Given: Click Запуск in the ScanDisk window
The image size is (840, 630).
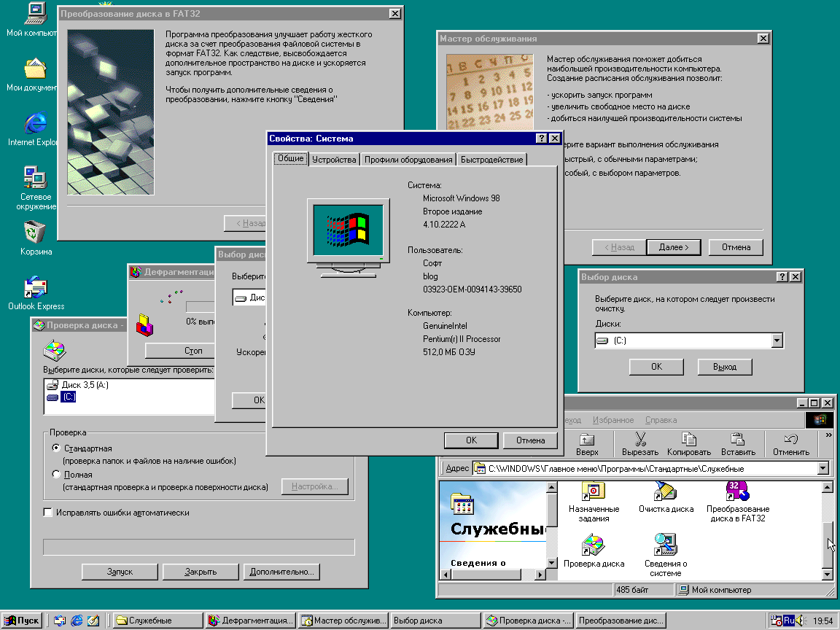Looking at the screenshot, I should click(x=120, y=572).
